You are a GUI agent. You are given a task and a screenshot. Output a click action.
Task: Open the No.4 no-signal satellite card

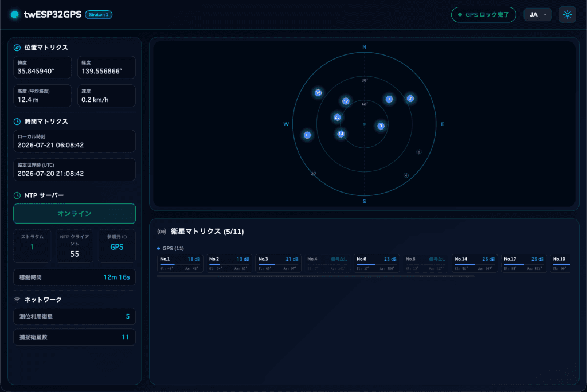327,264
